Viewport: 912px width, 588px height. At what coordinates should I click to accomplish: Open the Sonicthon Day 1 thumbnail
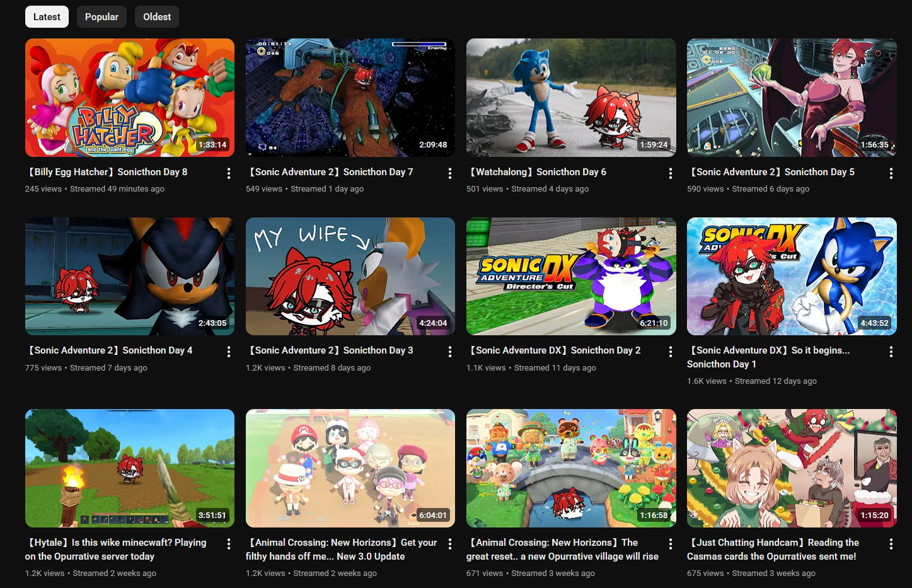coord(792,276)
